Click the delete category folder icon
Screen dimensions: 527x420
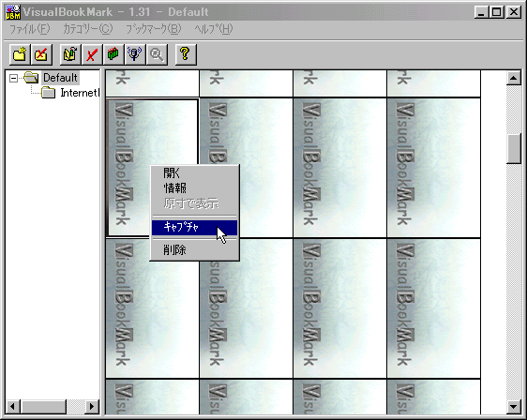tap(41, 54)
